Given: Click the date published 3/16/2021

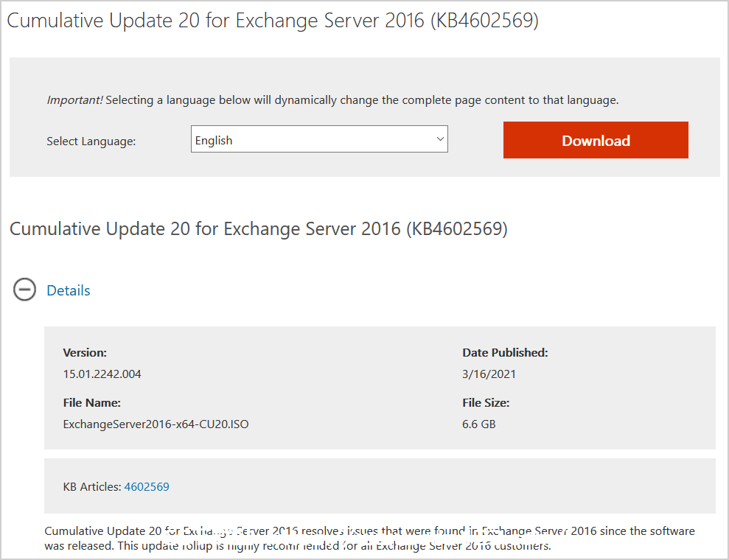Looking at the screenshot, I should pyautogui.click(x=489, y=374).
